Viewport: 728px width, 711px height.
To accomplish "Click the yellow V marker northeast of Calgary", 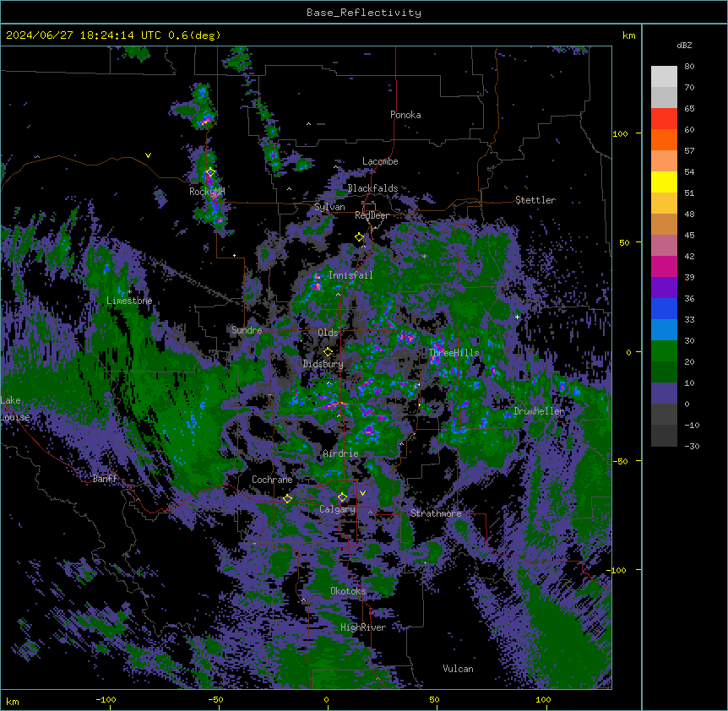I will point(362,493).
